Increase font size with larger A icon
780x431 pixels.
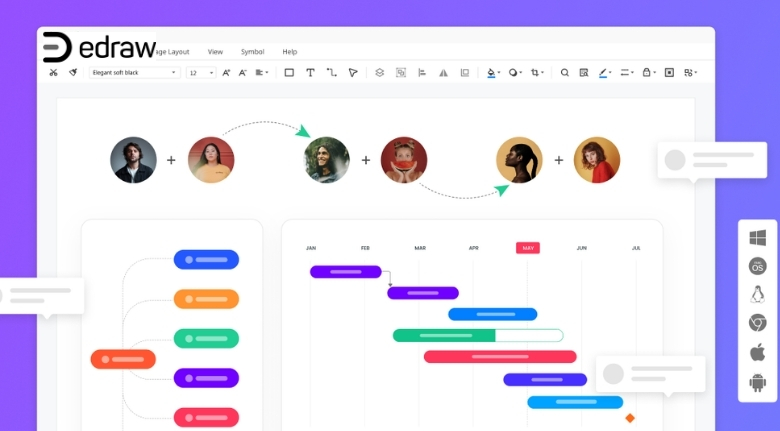coord(226,73)
